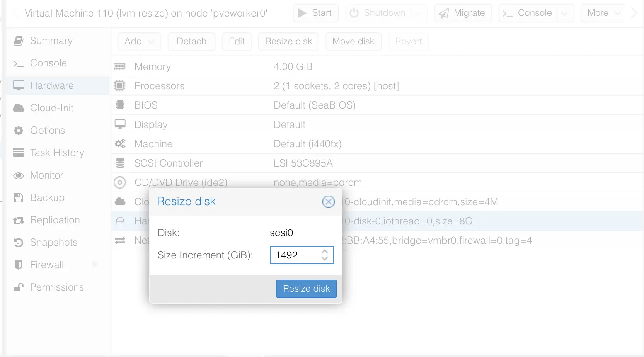Click the CD/DVD disc icon
The width and height of the screenshot is (644, 357).
click(120, 182)
